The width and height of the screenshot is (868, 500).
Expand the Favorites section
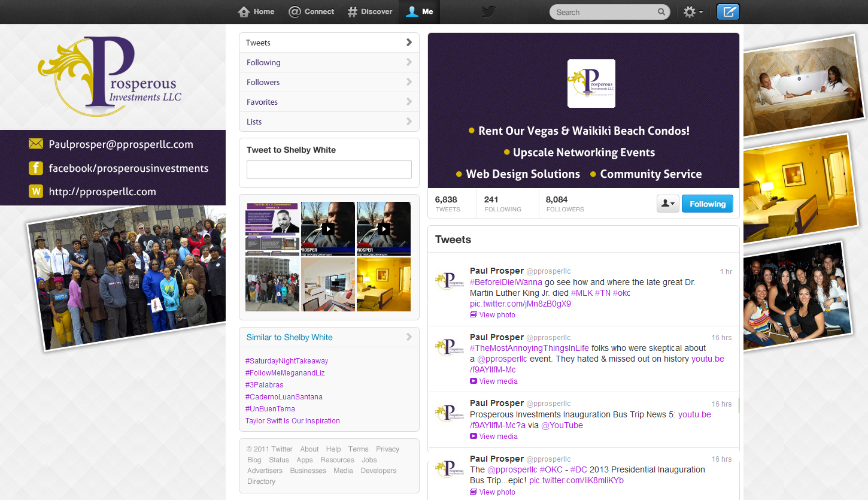[x=329, y=102]
